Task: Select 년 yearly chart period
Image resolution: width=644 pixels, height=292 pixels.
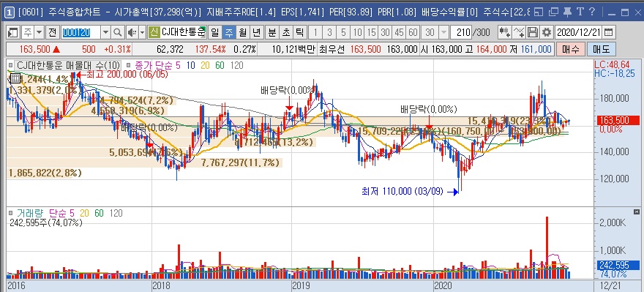Action: pos(256,32)
